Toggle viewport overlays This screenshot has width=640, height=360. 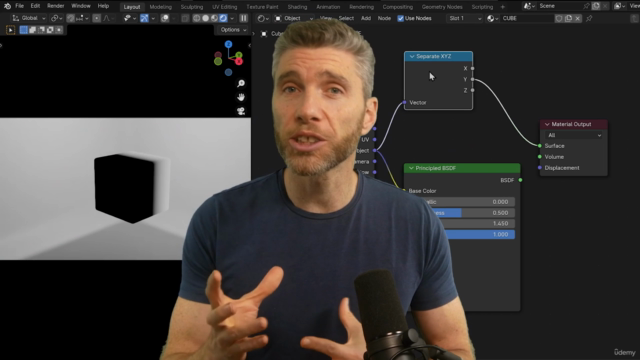(x=165, y=18)
